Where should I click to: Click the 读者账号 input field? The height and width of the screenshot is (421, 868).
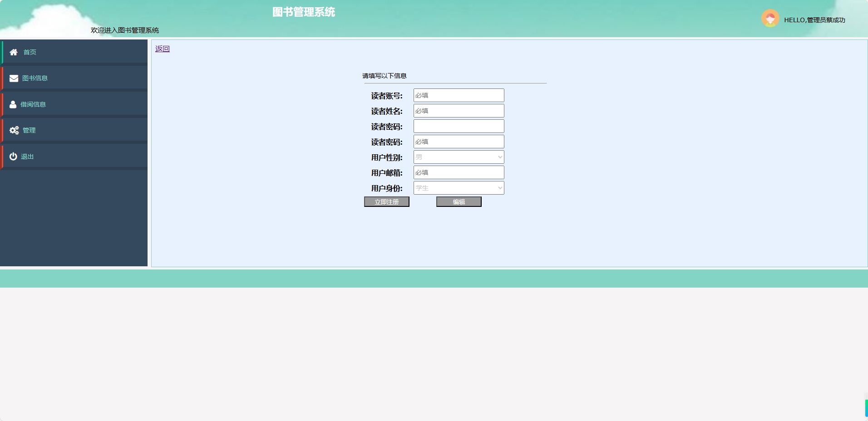(458, 95)
